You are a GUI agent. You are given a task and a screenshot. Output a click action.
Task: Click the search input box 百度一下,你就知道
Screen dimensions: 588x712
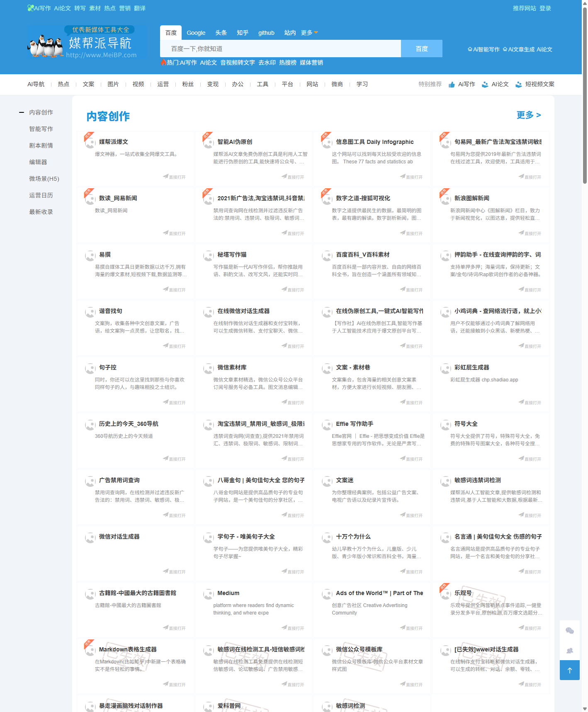[x=280, y=49]
